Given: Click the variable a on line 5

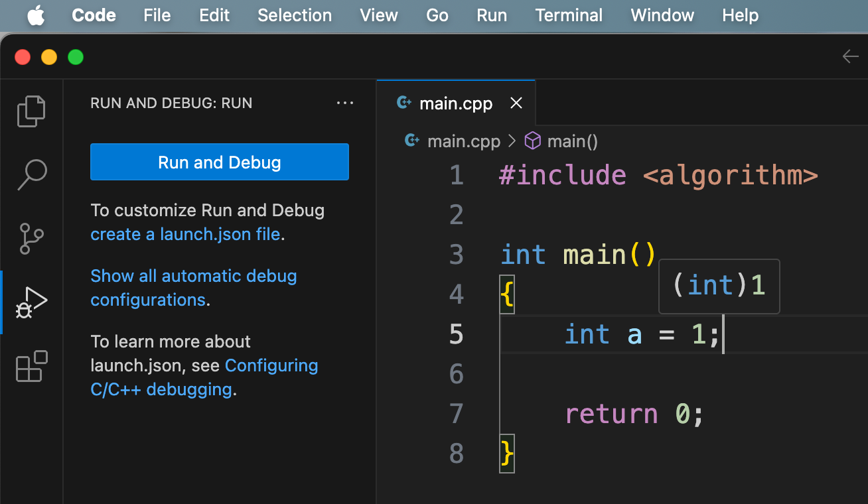Looking at the screenshot, I should (x=634, y=334).
